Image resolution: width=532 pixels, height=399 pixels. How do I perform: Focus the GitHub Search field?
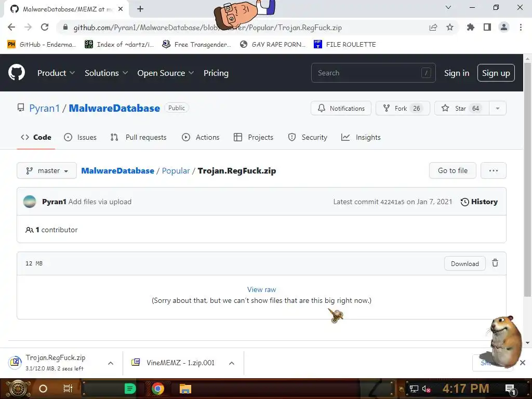(373, 73)
